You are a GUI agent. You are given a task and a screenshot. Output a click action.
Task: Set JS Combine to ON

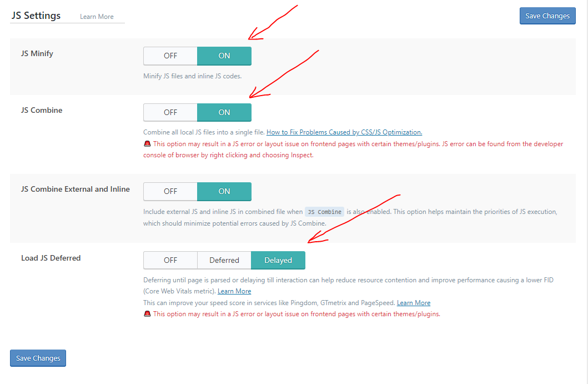point(224,113)
